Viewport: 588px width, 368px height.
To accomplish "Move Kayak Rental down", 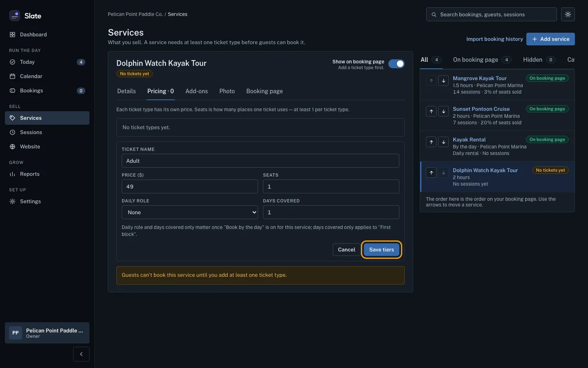I will click(443, 142).
